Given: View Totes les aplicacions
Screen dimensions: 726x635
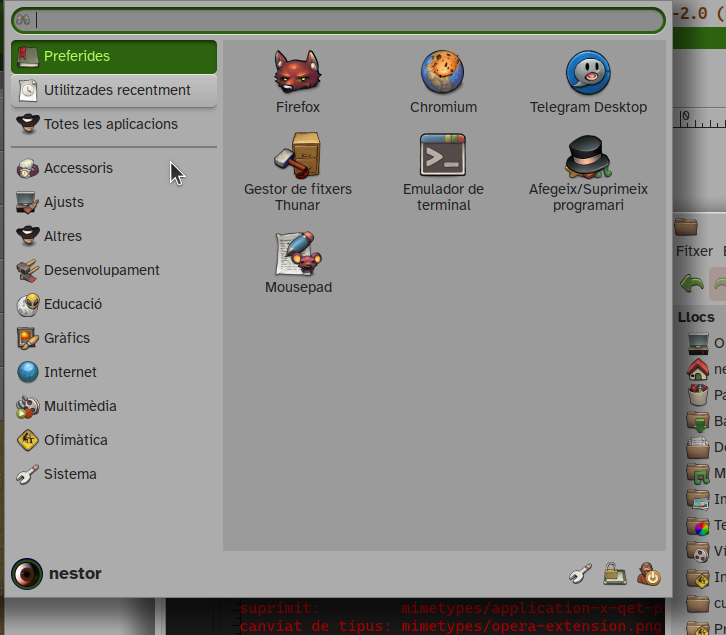Looking at the screenshot, I should tap(110, 124).
